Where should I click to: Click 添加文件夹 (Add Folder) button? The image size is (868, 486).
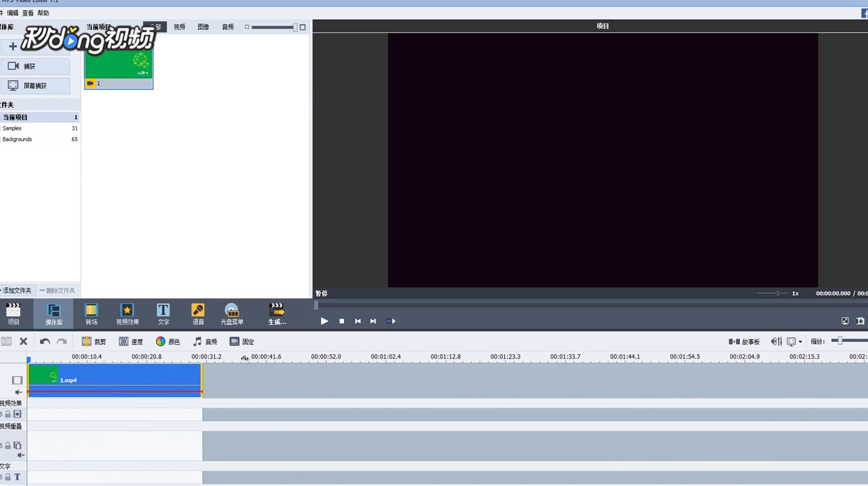pyautogui.click(x=16, y=291)
